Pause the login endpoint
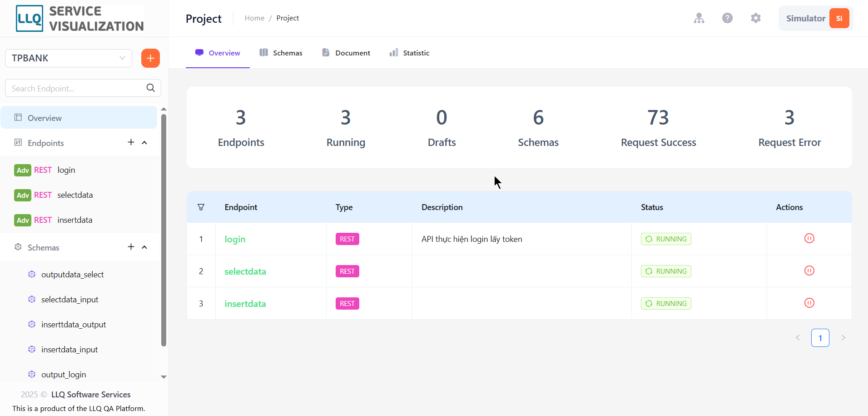This screenshot has height=416, width=868. [809, 238]
